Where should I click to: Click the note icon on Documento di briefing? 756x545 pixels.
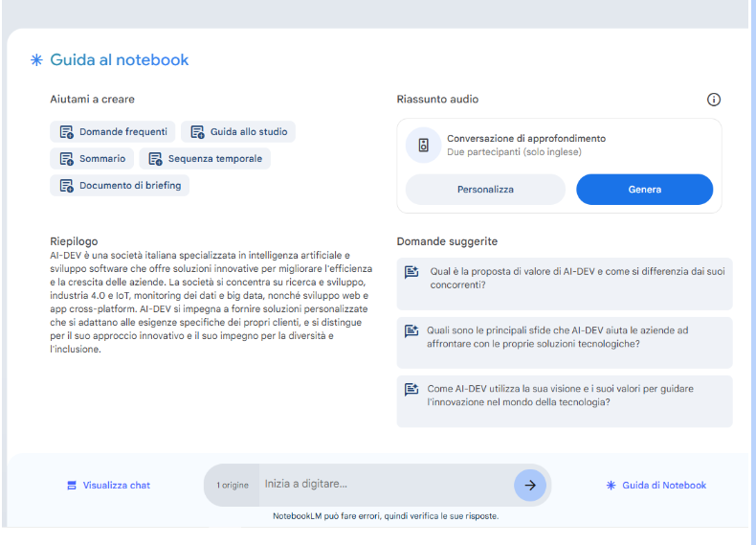click(x=66, y=186)
